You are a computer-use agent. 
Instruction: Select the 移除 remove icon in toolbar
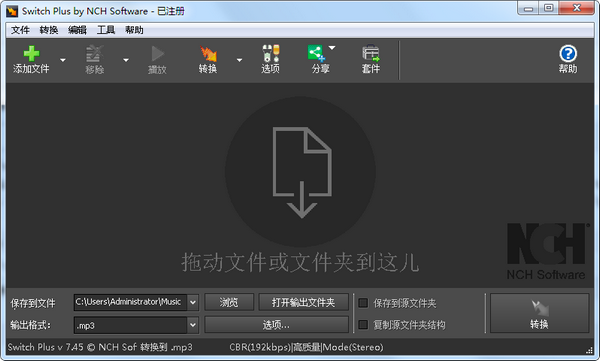pos(94,54)
